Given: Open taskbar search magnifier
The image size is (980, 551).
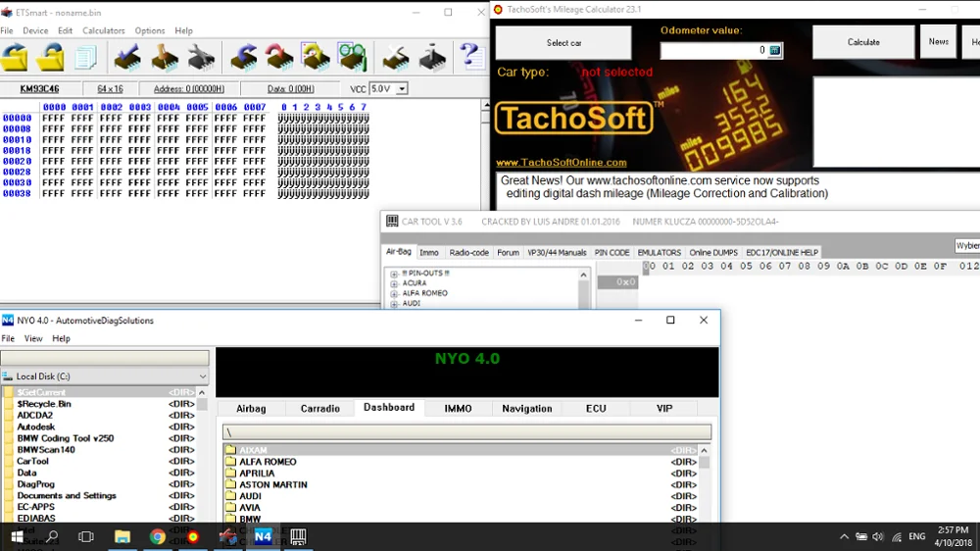Looking at the screenshot, I should click(x=52, y=536).
